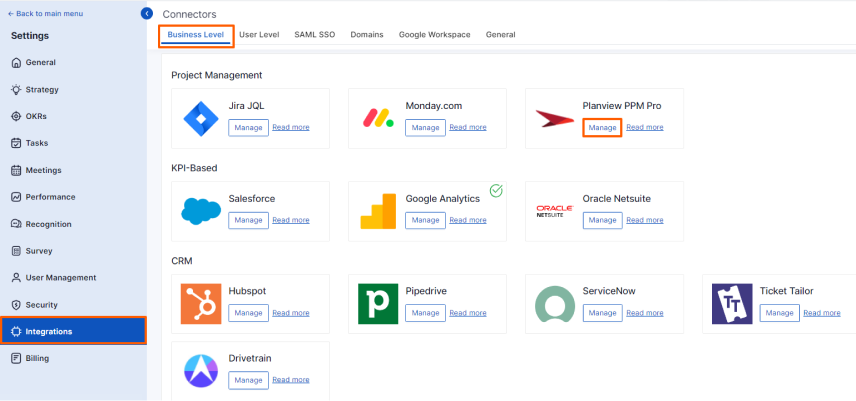Read more about Monday.com
Viewport: 856px width, 401px height.
[468, 128]
